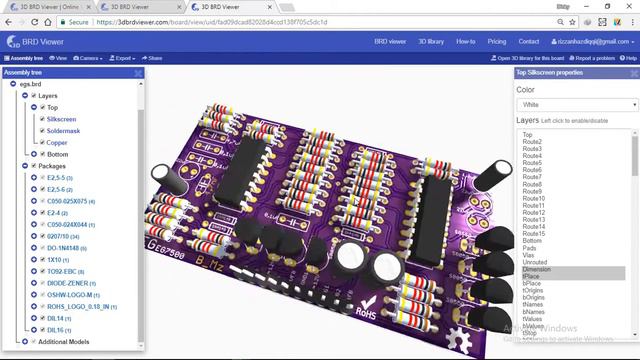Click the Share toolbar button
This screenshot has height=360, width=640.
[152, 58]
